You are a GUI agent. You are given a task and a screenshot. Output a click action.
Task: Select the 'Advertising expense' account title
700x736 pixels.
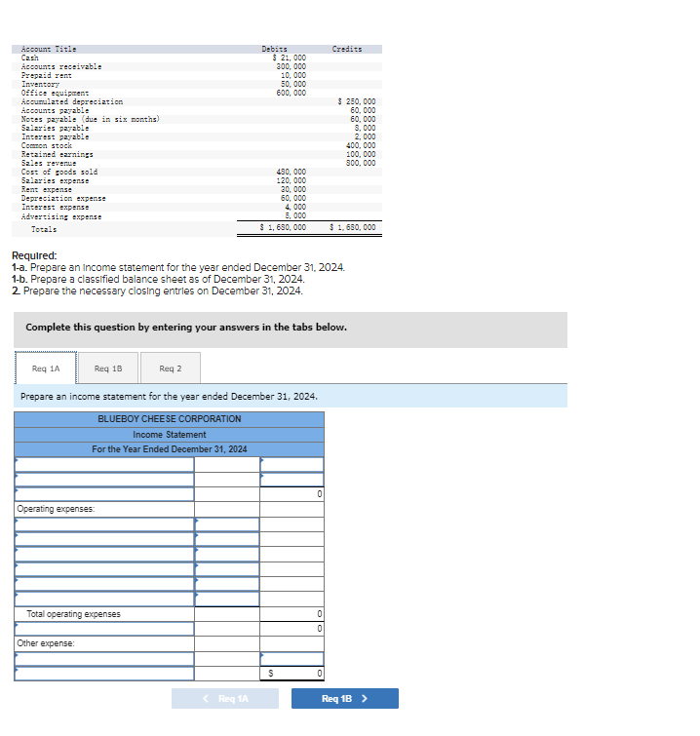[x=61, y=216]
